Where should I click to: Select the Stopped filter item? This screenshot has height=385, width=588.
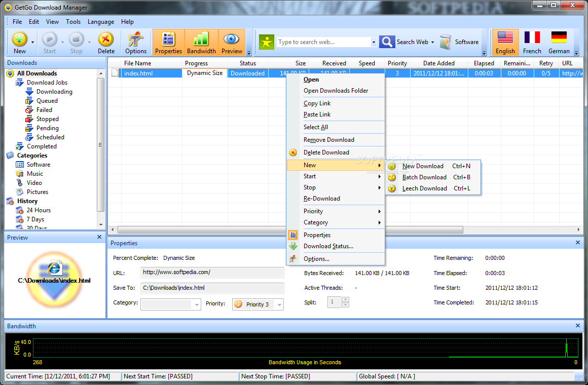click(47, 119)
